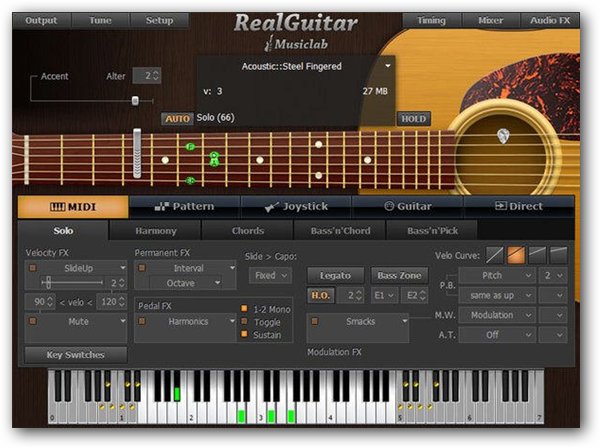
Task: Adjust the Accent slider handle
Action: [135, 100]
